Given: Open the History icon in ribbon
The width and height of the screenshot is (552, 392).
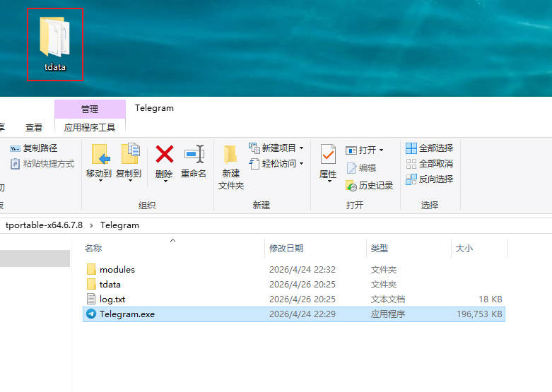Looking at the screenshot, I should coord(351,186).
